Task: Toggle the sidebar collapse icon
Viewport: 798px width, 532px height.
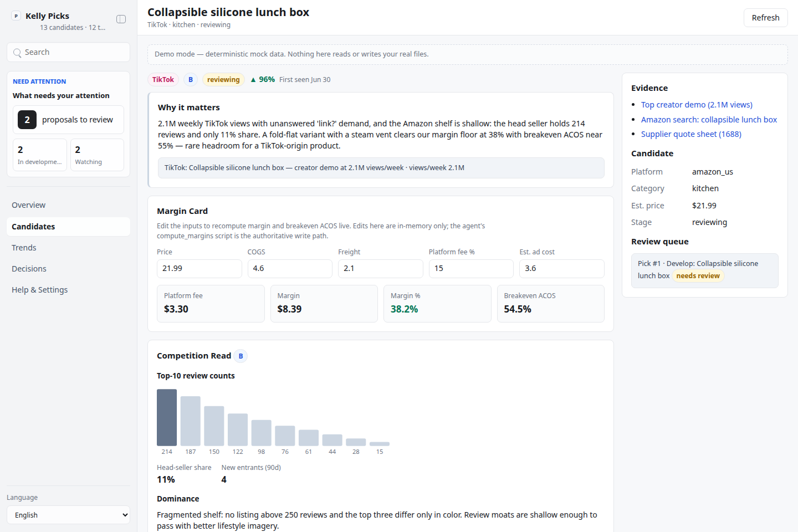Action: [x=121, y=19]
